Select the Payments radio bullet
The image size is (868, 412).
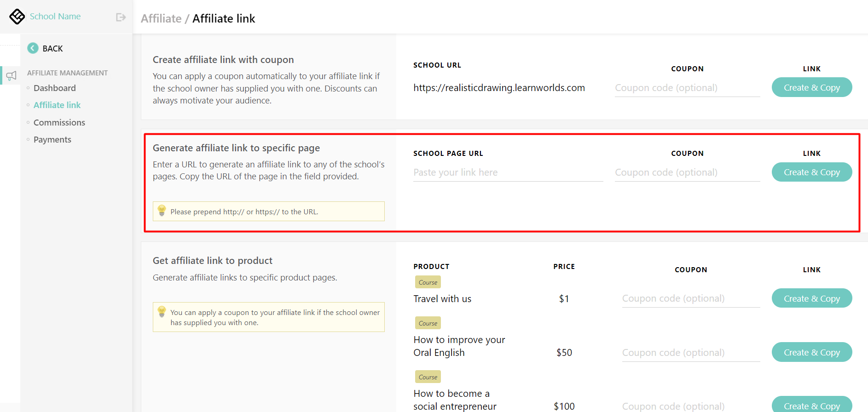tap(28, 139)
